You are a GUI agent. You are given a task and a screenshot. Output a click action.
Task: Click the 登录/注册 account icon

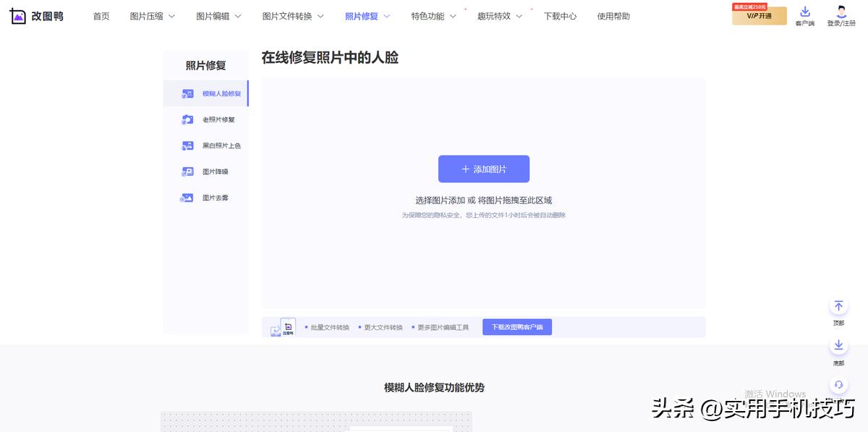(x=841, y=15)
